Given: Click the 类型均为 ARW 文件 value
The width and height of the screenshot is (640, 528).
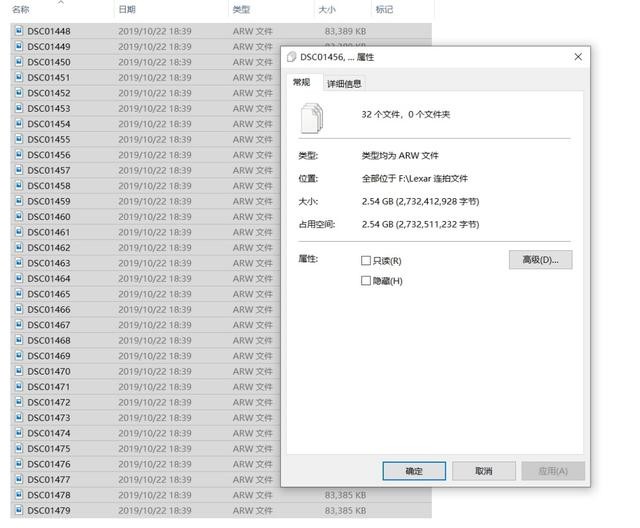Looking at the screenshot, I should (400, 155).
